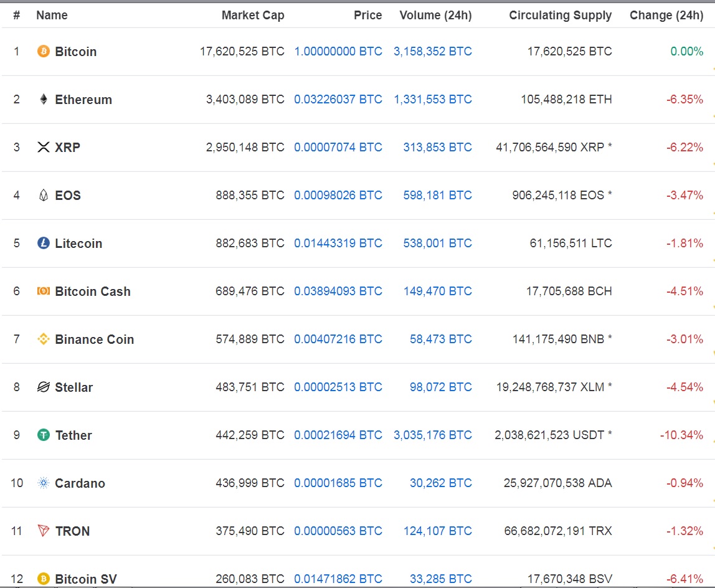Image resolution: width=715 pixels, height=588 pixels.
Task: Click Stellar price 0.00002513 BTC
Action: point(338,387)
